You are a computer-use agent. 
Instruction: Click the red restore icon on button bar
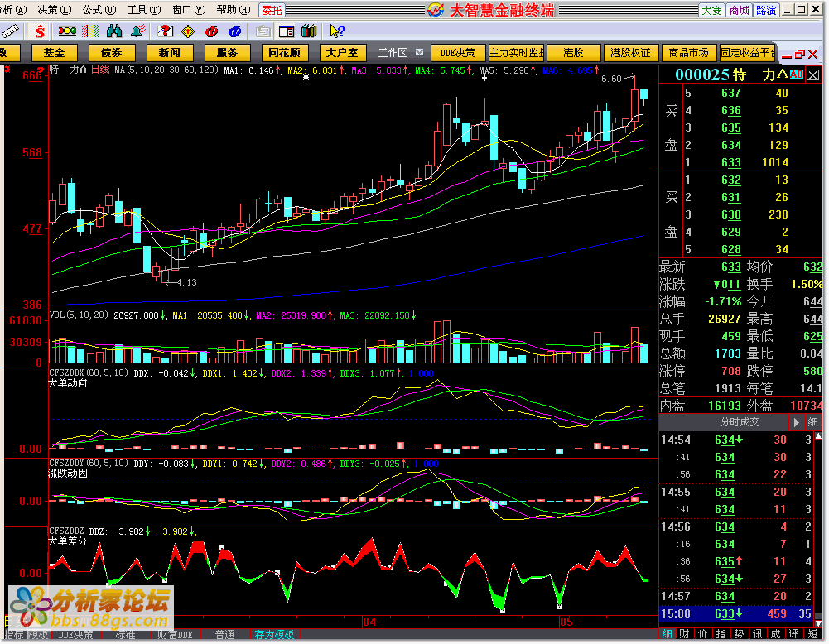800,54
